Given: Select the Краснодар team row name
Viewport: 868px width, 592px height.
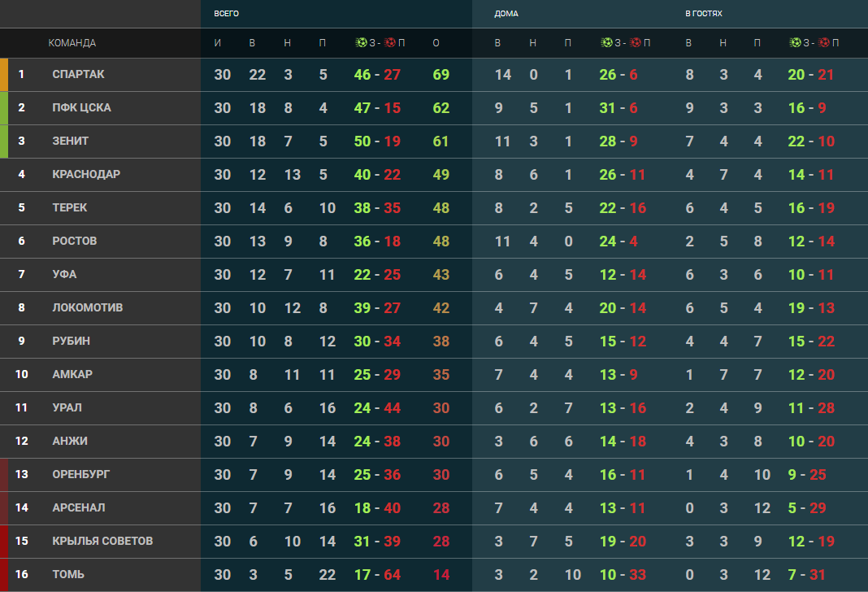Looking at the screenshot, I should (86, 174).
